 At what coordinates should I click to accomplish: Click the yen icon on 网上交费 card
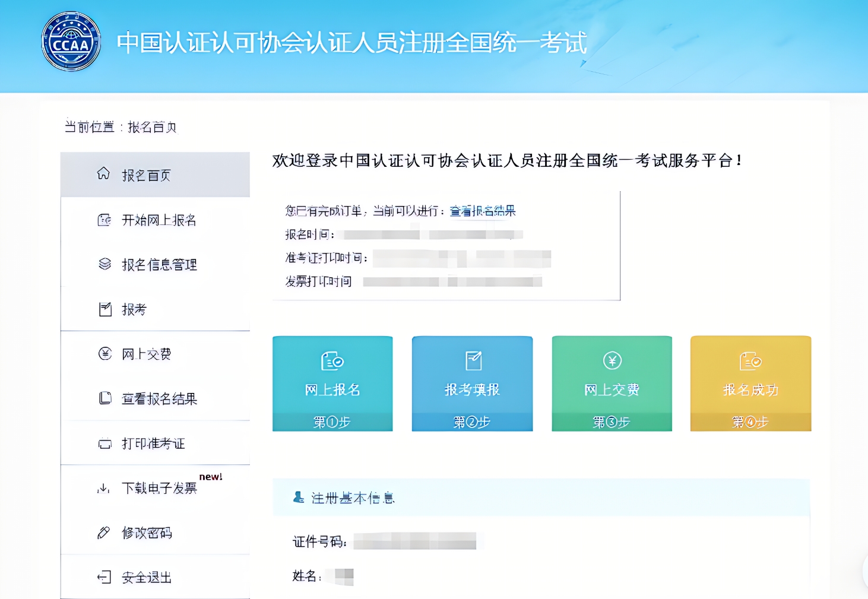(x=612, y=360)
